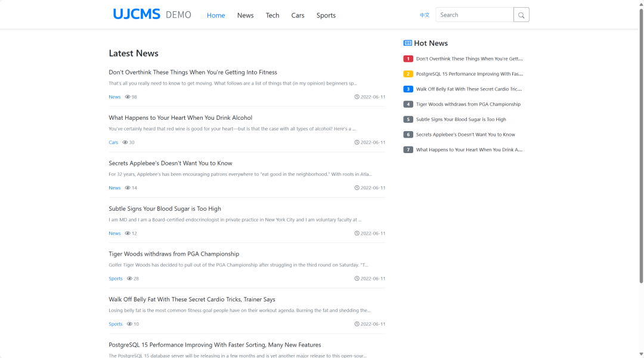Click the eye icon beside 98 views
The width and height of the screenshot is (644, 358).
[128, 96]
